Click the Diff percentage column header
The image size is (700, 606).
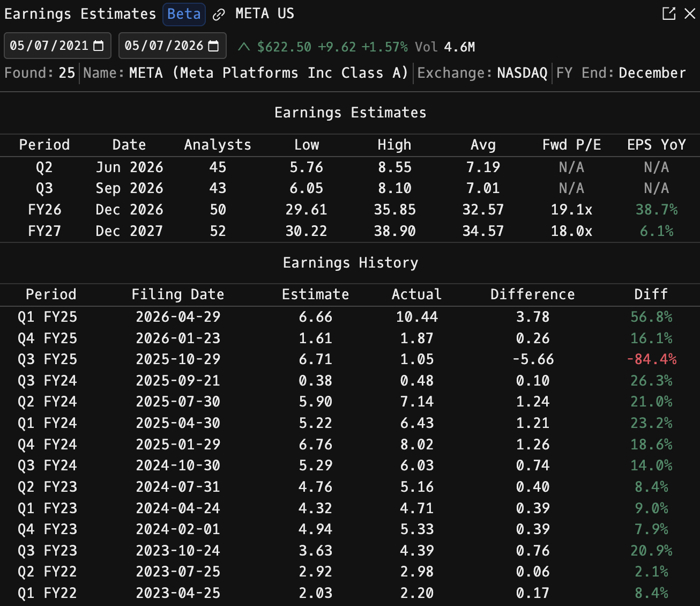pos(651,294)
